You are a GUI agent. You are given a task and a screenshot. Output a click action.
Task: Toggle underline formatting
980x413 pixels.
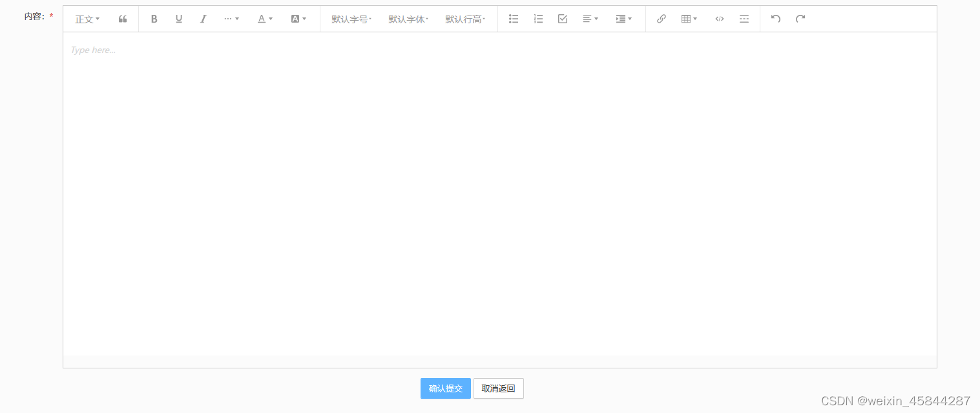pos(178,19)
